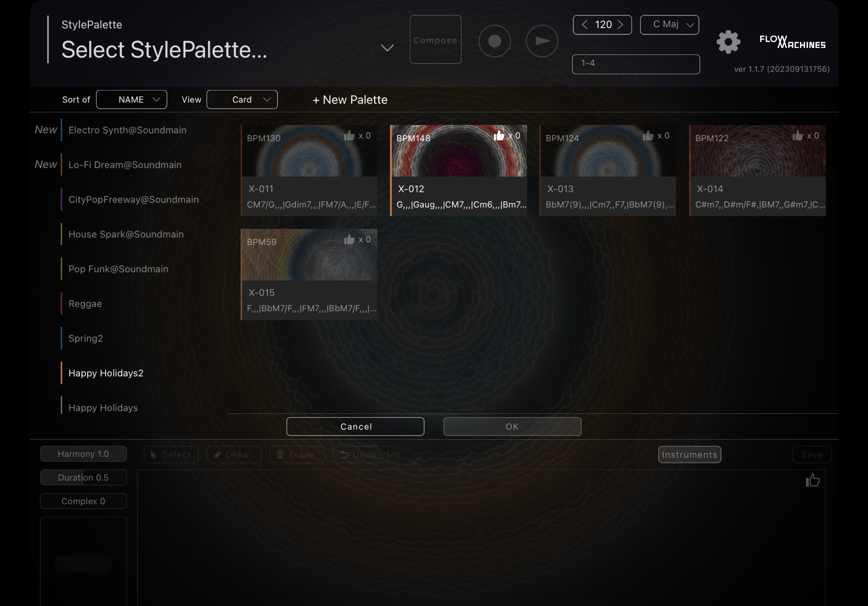Image resolution: width=868 pixels, height=606 pixels.
Task: Click the tempo value 120
Action: [x=603, y=25]
